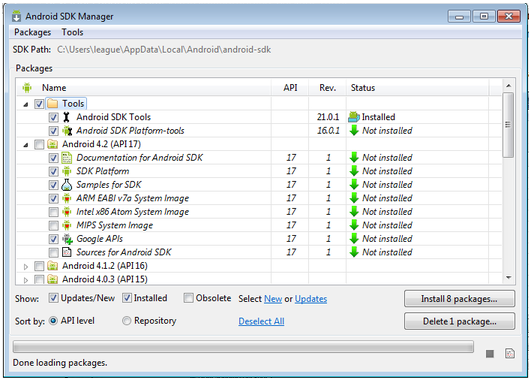
Task: Click the flask icon for Samples for SDK
Action: [67, 185]
